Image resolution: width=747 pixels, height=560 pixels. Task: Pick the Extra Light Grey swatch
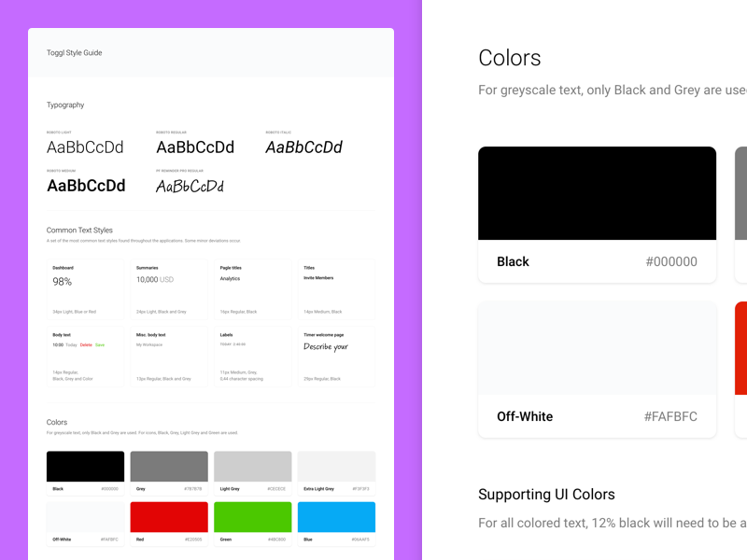[336, 473]
